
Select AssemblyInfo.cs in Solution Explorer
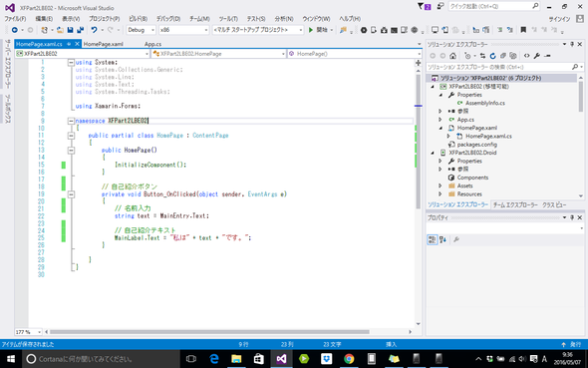[485, 103]
